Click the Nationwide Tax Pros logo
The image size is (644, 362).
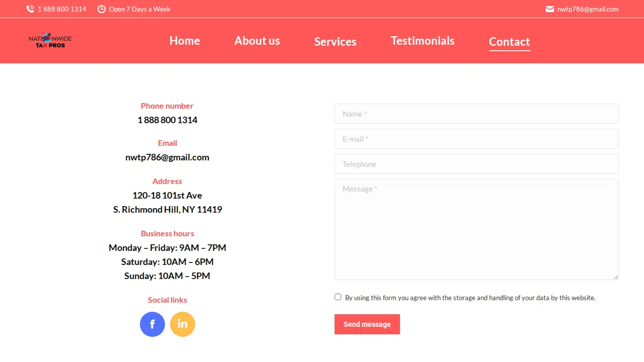50,41
